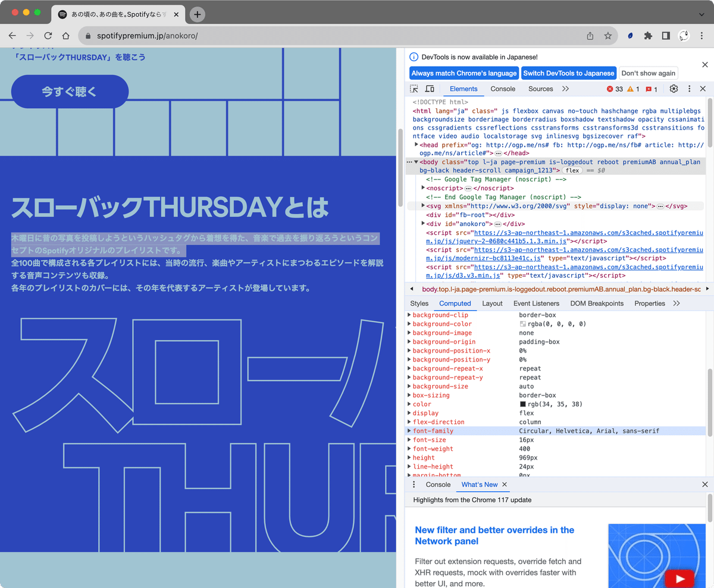The width and height of the screenshot is (714, 588).
Task: Select the Styles sidebar tab
Action: coord(419,303)
